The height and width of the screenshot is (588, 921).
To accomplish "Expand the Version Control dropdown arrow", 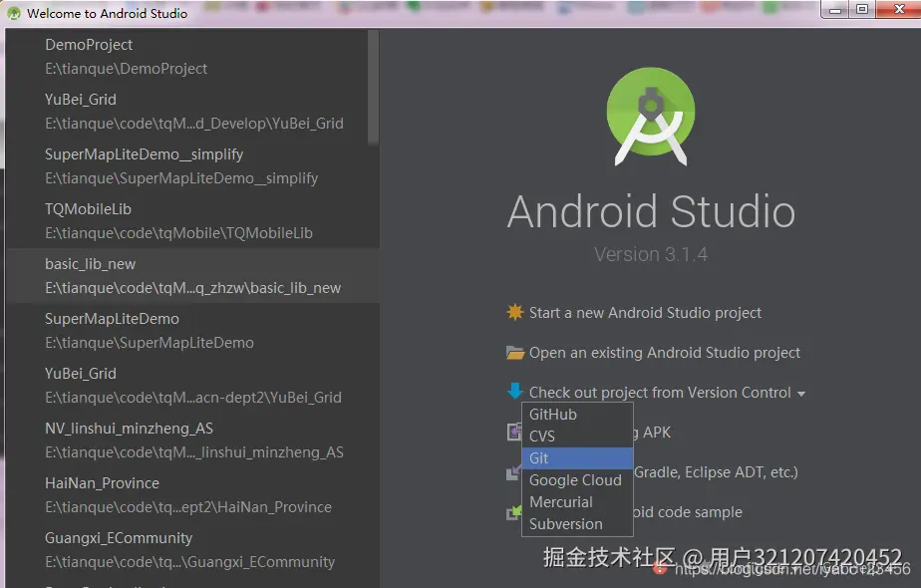I will pos(801,394).
